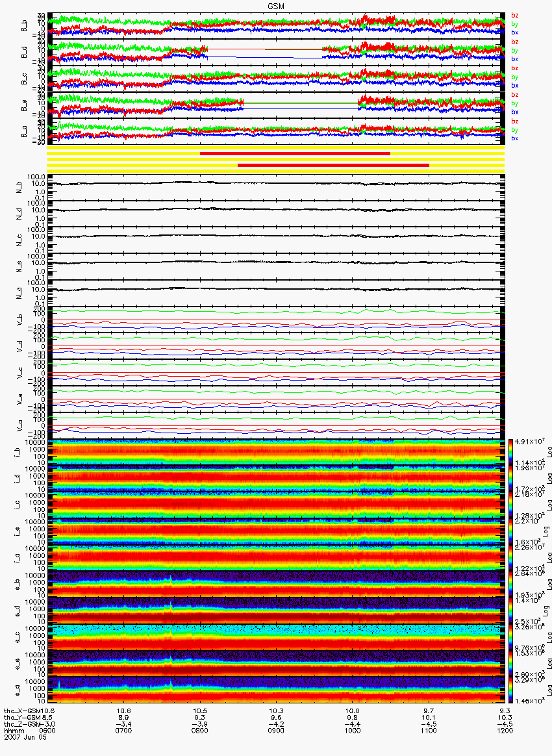
Task: Click the 0800 time tick label
Action: click(x=199, y=731)
